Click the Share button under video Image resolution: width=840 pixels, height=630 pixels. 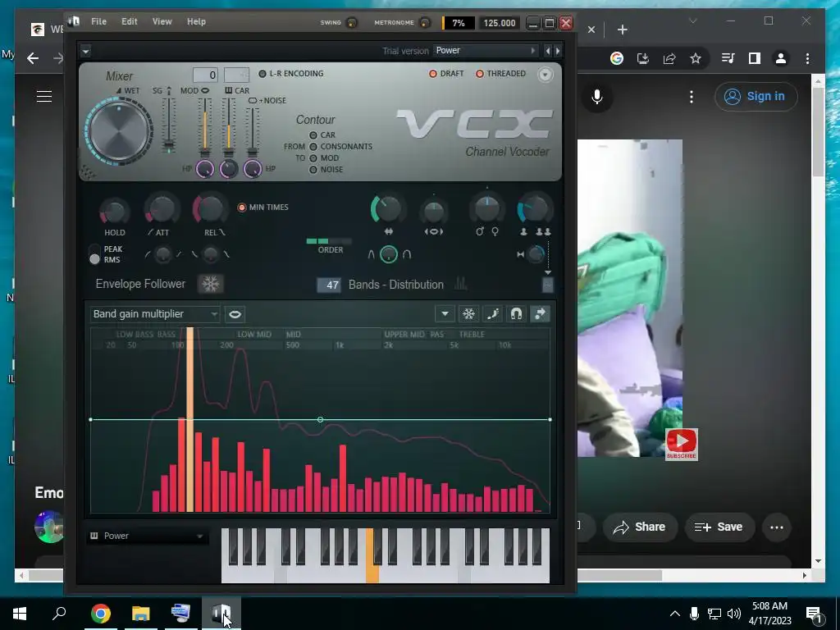coord(640,527)
